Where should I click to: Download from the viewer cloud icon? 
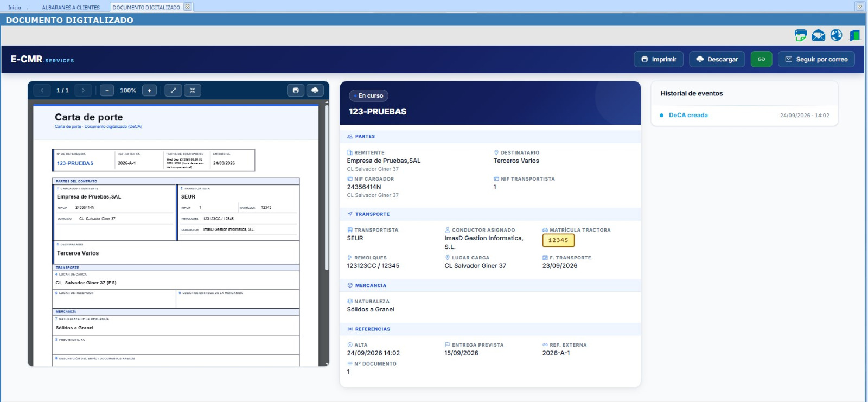tap(315, 91)
